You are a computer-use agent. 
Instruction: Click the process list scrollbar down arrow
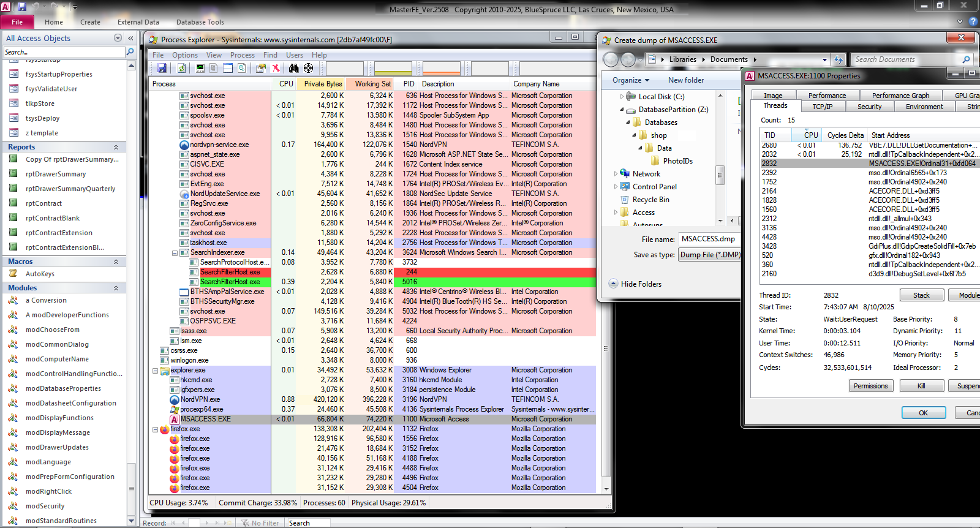point(606,489)
